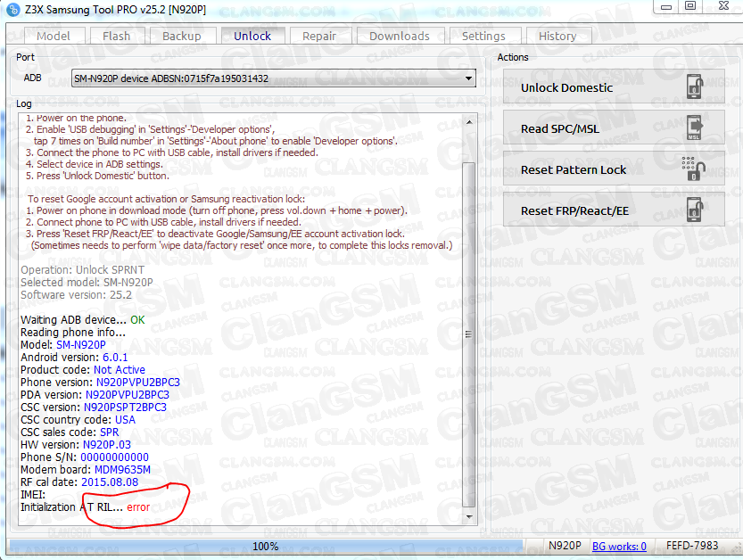This screenshot has width=743, height=560.
Task: Click the 'Model: SM-N920P' log line
Action: point(63,345)
